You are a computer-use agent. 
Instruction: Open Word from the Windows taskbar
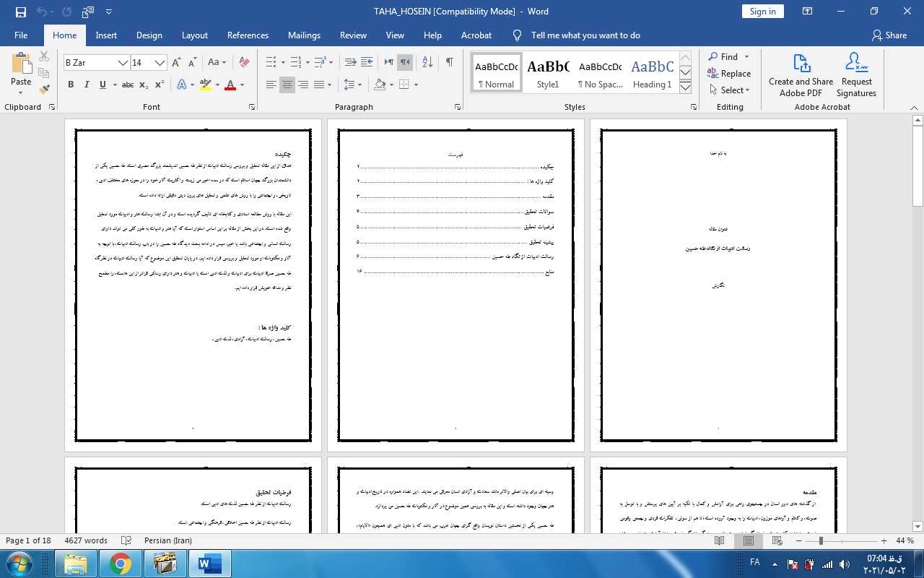pyautogui.click(x=209, y=563)
